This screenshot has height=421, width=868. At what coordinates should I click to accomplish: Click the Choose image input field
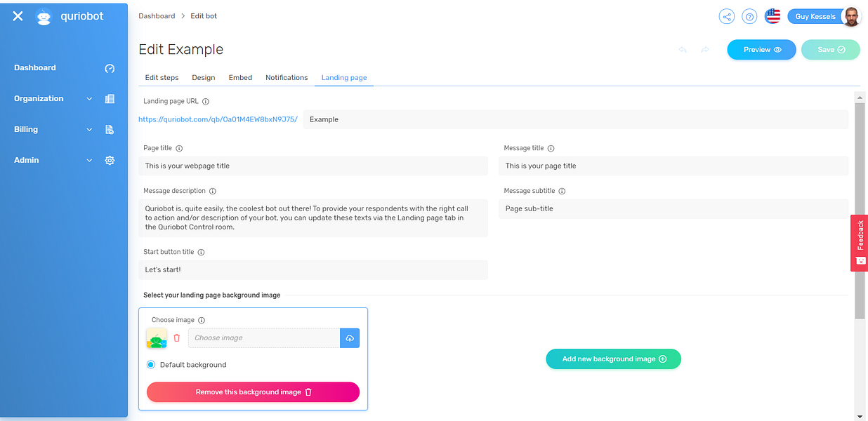click(264, 338)
